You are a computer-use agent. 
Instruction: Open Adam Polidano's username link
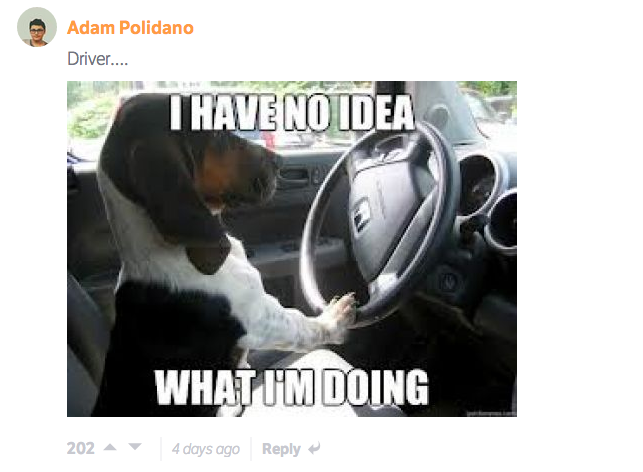130,27
